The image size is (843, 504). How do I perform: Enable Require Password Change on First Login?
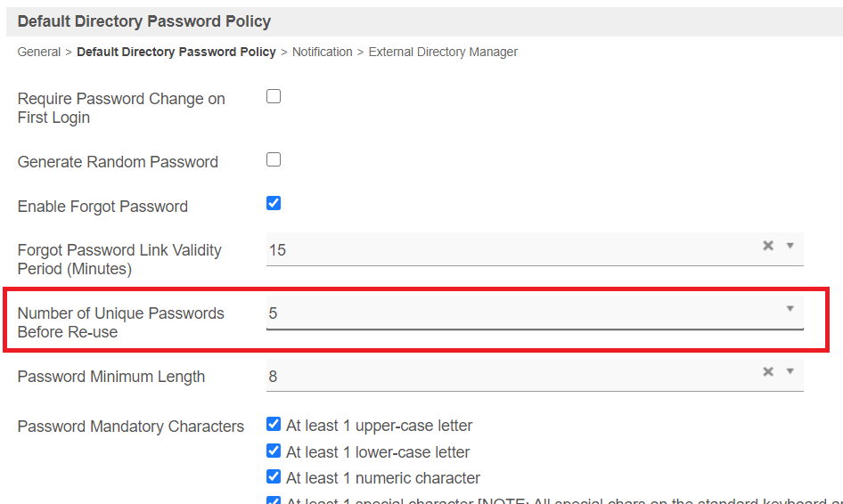pos(274,96)
